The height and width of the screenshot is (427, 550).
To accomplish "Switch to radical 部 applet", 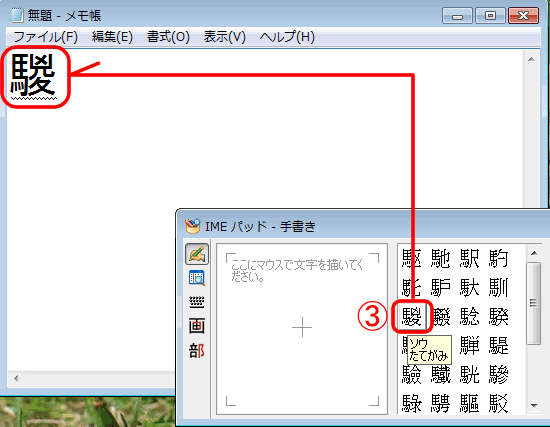I will point(197,351).
